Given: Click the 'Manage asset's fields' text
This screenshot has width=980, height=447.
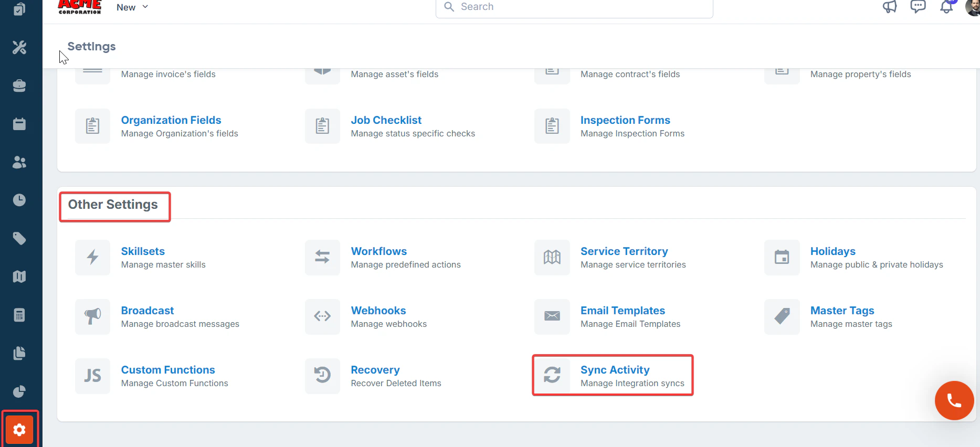Looking at the screenshot, I should tap(395, 74).
